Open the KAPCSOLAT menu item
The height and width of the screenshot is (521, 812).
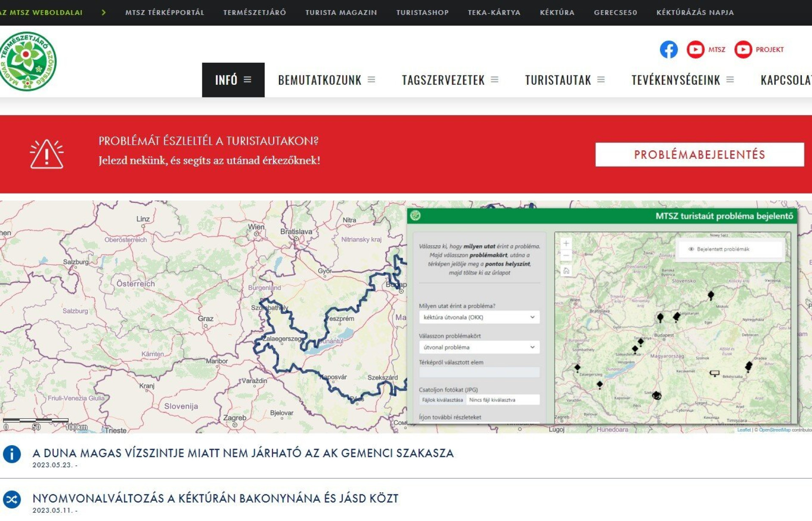pos(786,80)
